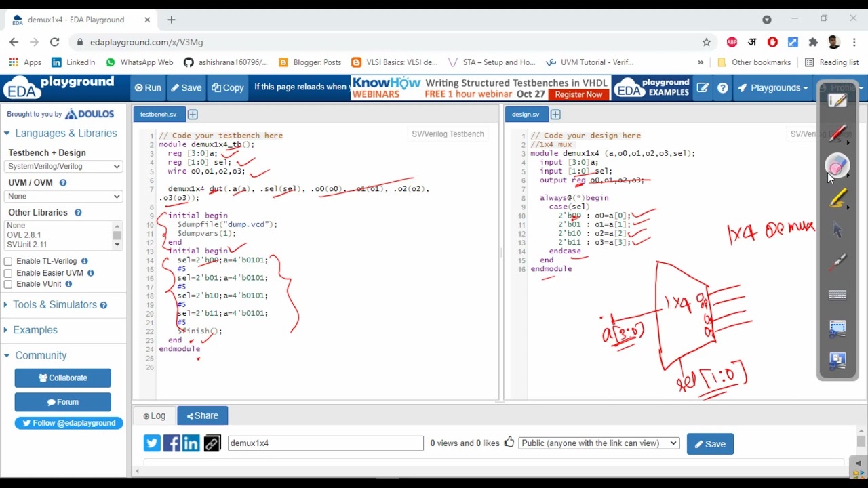
Task: Enable VUnit checkbox
Action: tap(8, 284)
